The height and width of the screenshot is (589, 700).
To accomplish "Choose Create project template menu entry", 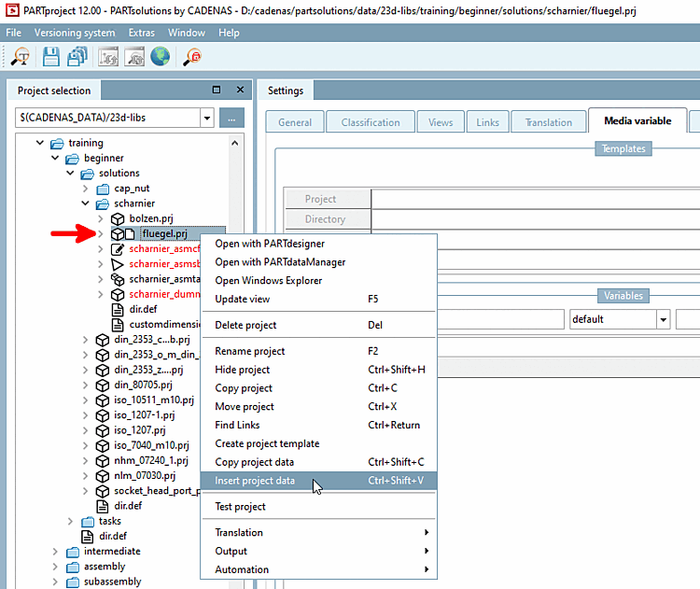I will [319, 444].
